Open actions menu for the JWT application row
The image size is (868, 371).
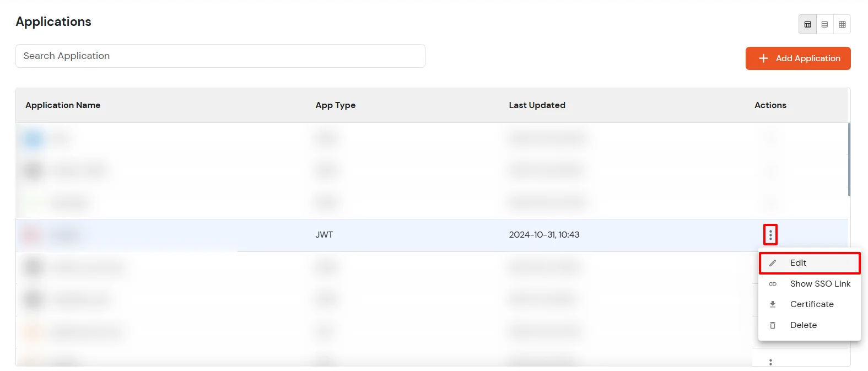(770, 235)
